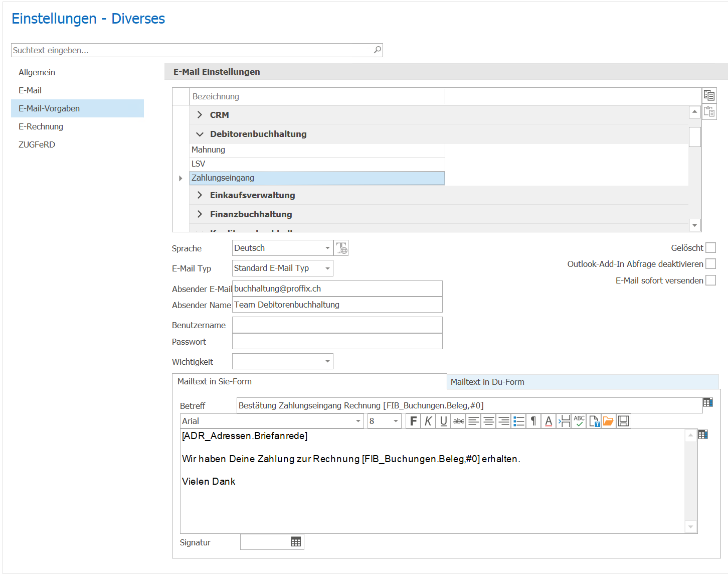Click the document text template icon
This screenshot has width=728, height=576.
pos(594,421)
